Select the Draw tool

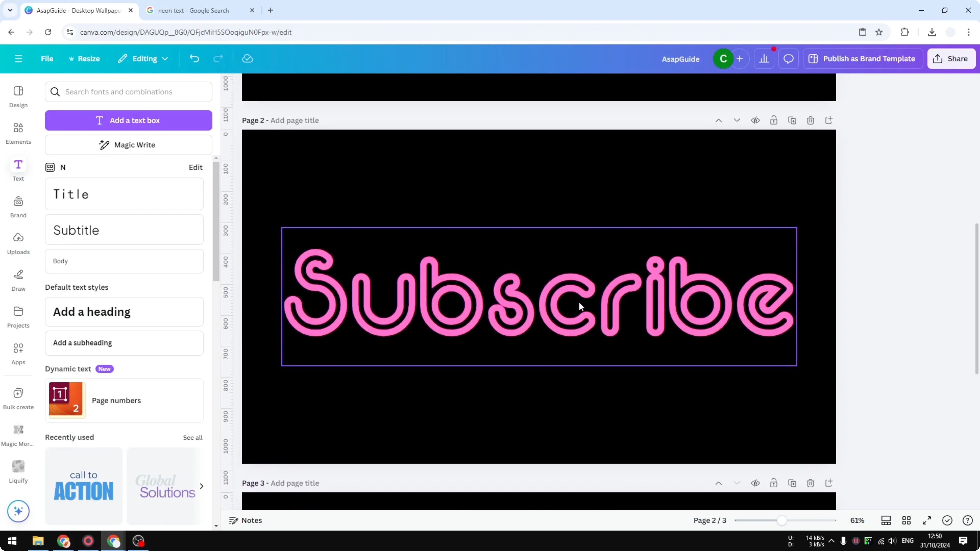(18, 280)
